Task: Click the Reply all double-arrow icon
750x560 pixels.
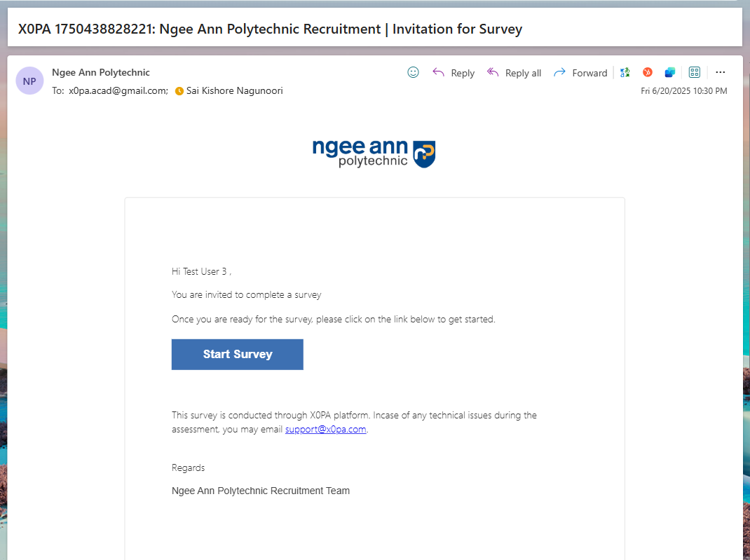Action: point(493,72)
